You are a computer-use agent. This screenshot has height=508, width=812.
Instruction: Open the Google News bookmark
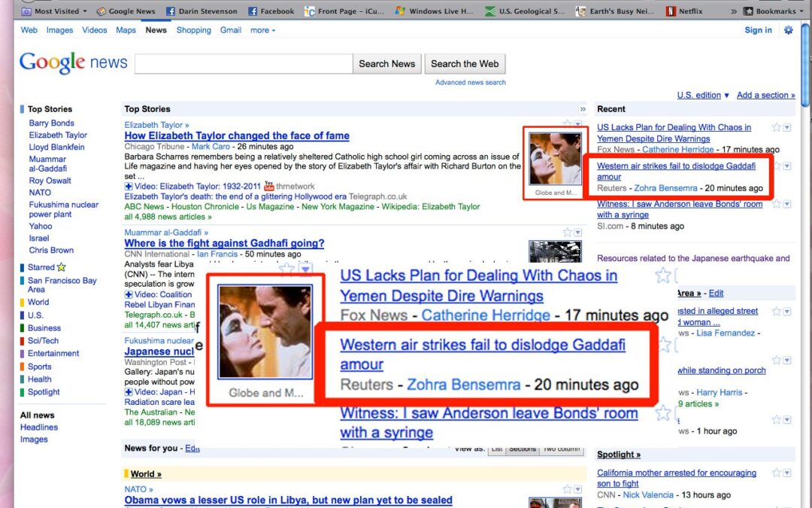pos(126,11)
